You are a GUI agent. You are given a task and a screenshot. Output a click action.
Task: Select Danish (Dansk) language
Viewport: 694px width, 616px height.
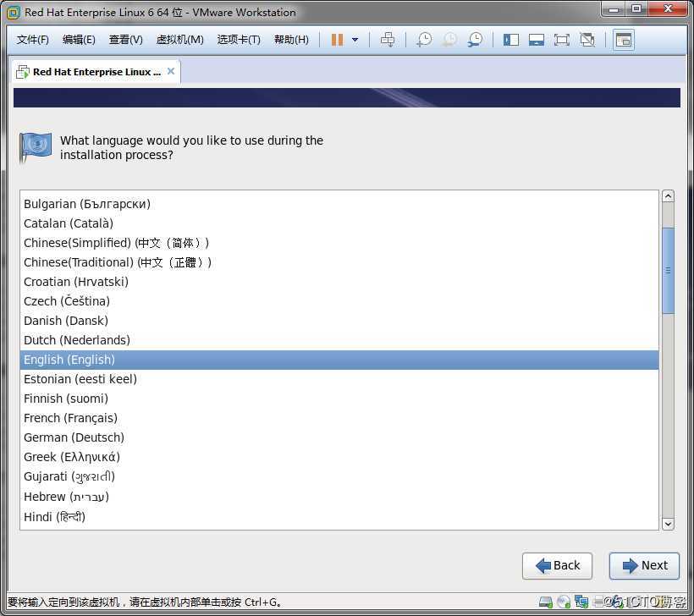pyautogui.click(x=339, y=321)
